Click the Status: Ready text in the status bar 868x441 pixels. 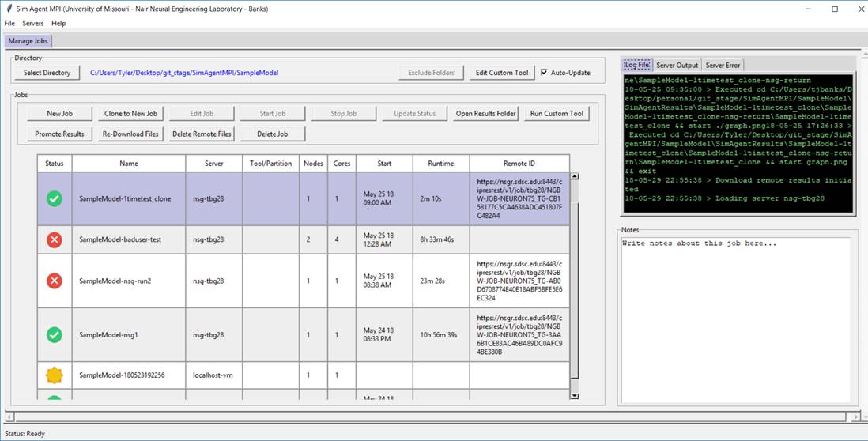(x=25, y=434)
